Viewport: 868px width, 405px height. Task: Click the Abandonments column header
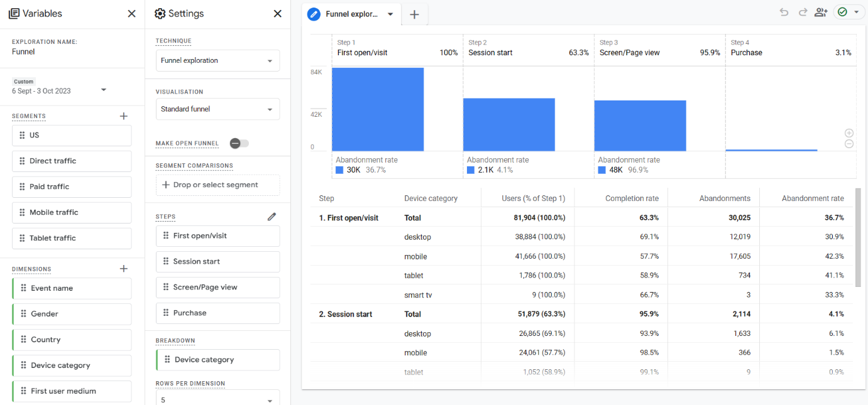[x=725, y=198]
